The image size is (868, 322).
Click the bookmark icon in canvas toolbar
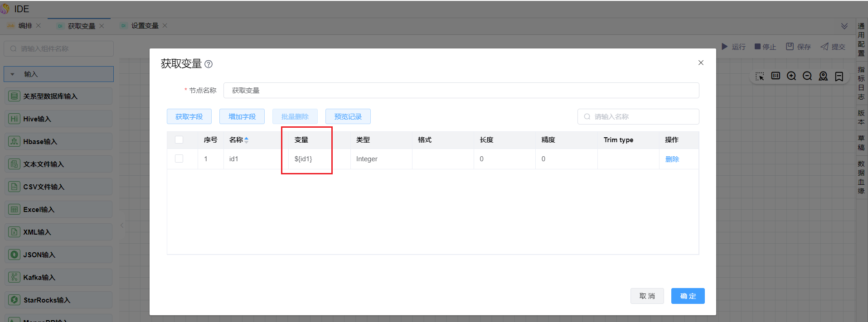pyautogui.click(x=839, y=77)
